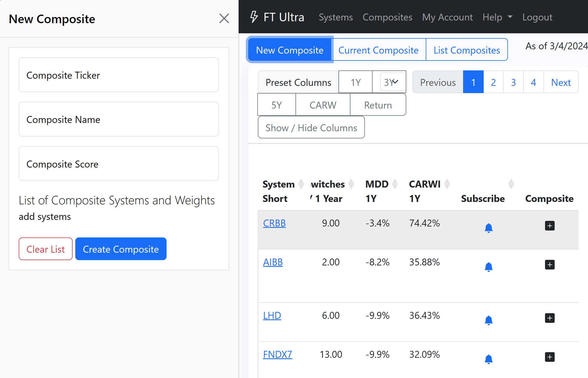
Task: Subscribe bell icon for CRBB
Action: (x=488, y=228)
